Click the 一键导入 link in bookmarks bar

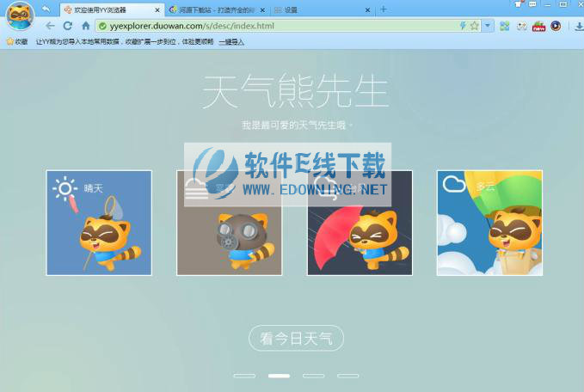231,41
